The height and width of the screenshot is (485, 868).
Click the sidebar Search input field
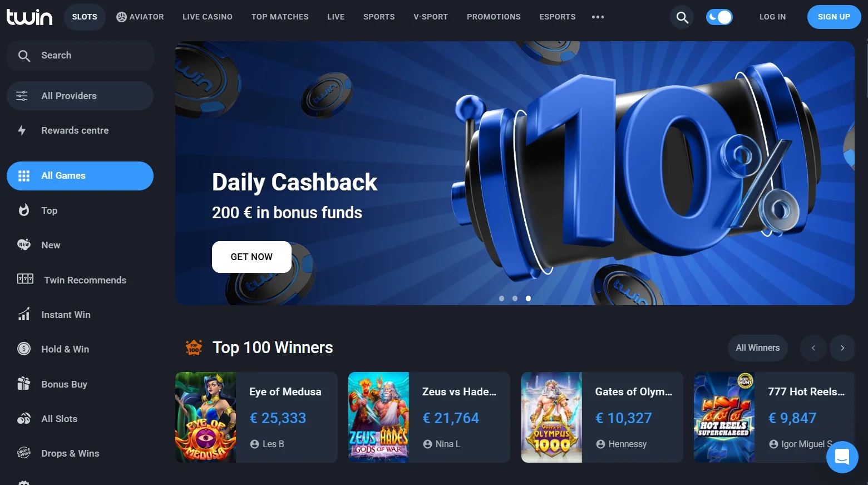[x=80, y=56]
